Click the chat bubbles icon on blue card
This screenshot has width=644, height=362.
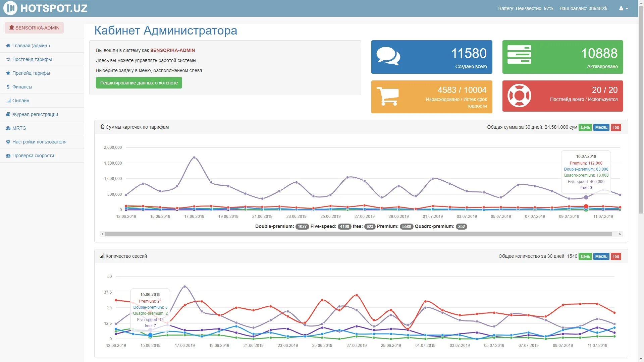click(x=388, y=56)
